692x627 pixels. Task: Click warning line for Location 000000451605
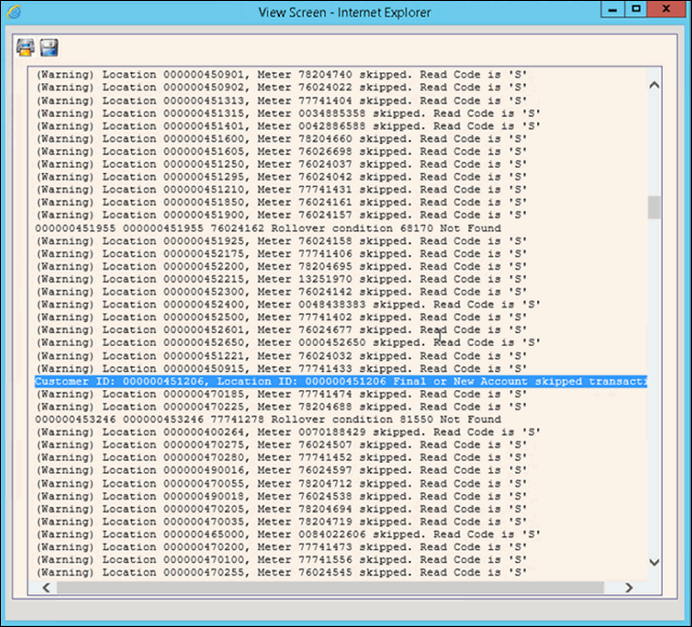click(281, 152)
